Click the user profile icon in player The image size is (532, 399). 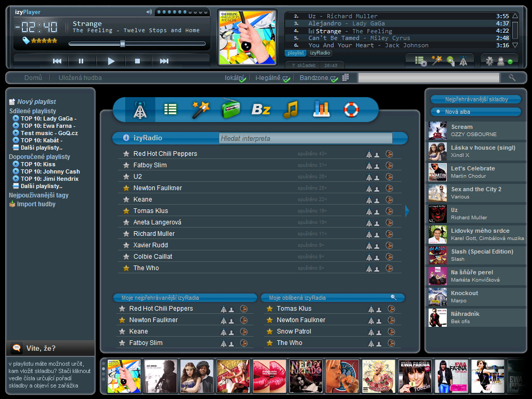501,61
